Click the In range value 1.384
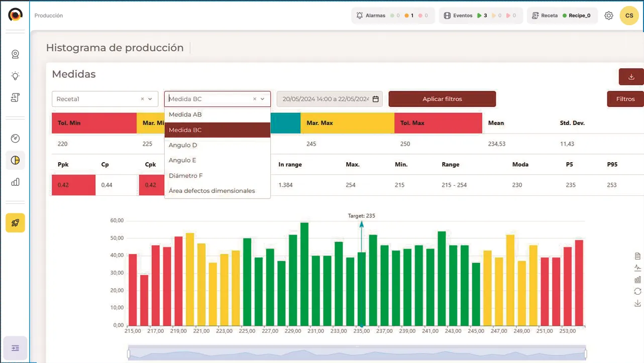Screen dimensions: 644x363 tap(285, 185)
